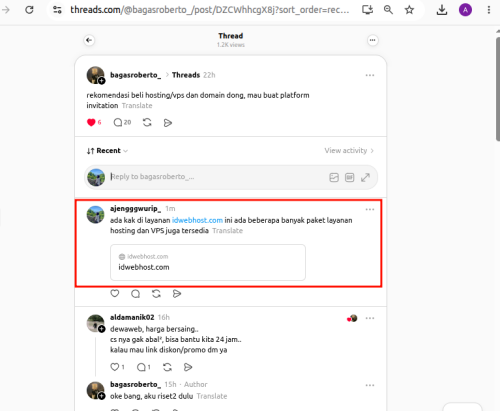This screenshot has width=500, height=411.
Task: Open Recent sort order dropdown
Action: [x=107, y=151]
